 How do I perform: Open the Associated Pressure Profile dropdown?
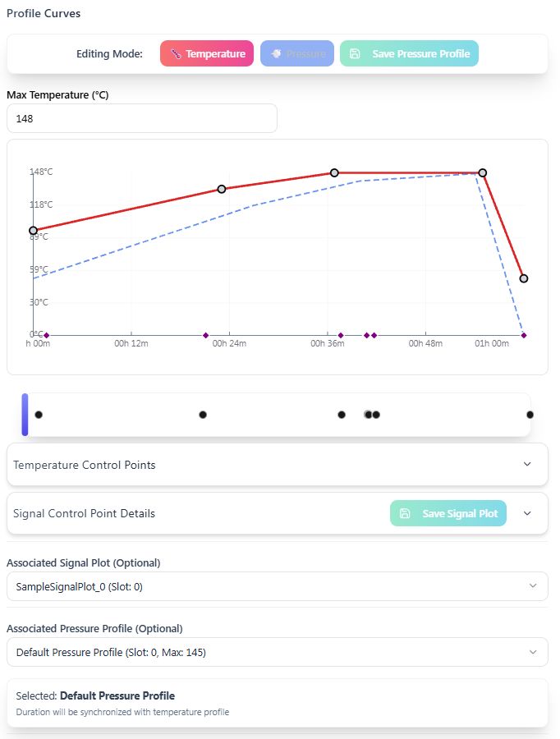[277, 653]
